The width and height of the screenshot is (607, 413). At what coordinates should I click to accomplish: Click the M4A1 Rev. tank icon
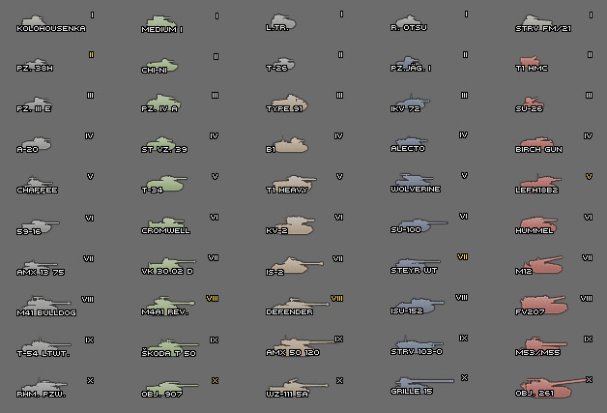tap(172, 304)
